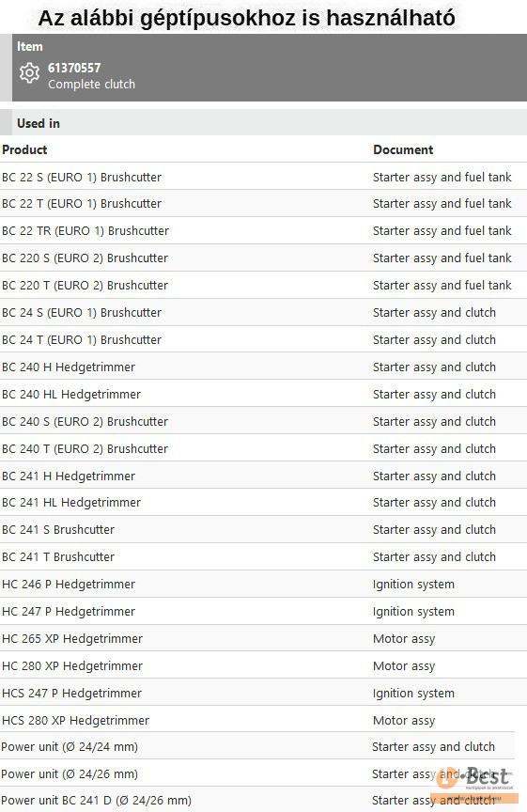The width and height of the screenshot is (527, 812).
Task: Click the Best logo watermark
Action: point(477,782)
